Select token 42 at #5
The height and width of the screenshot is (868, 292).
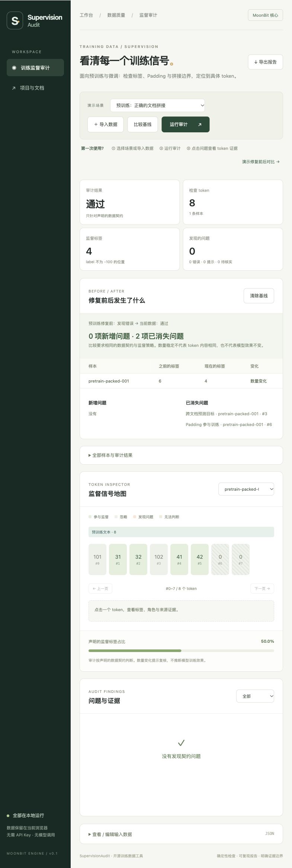(200, 559)
